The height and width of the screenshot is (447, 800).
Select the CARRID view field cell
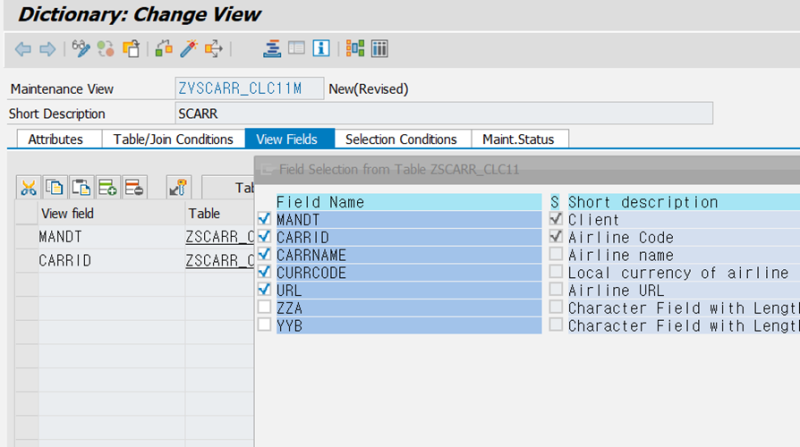pos(112,261)
